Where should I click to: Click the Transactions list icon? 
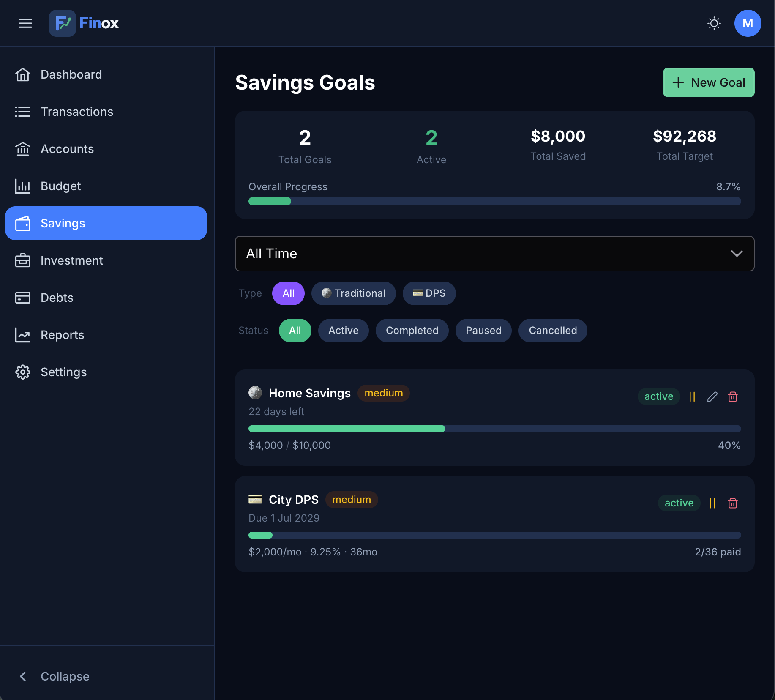23,112
